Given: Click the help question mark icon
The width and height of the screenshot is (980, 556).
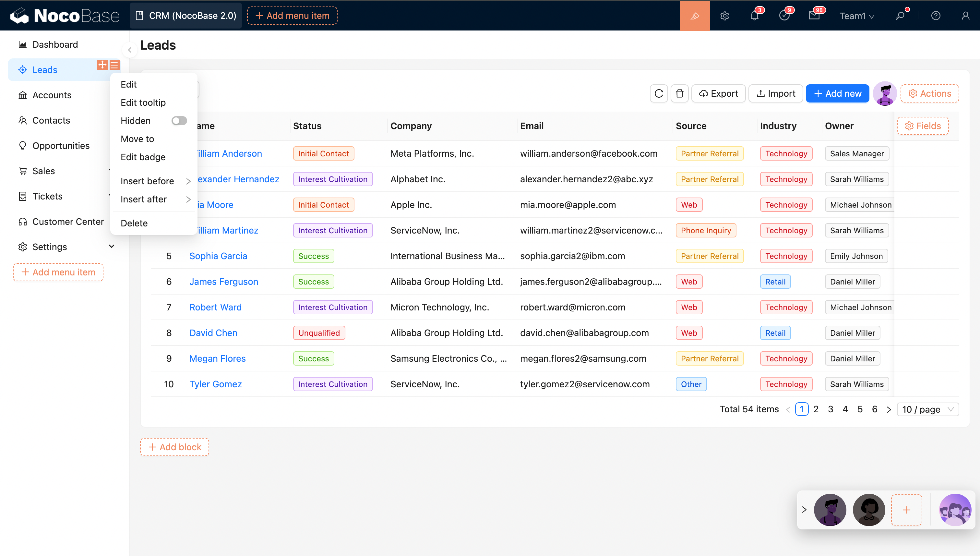Looking at the screenshot, I should click(935, 16).
